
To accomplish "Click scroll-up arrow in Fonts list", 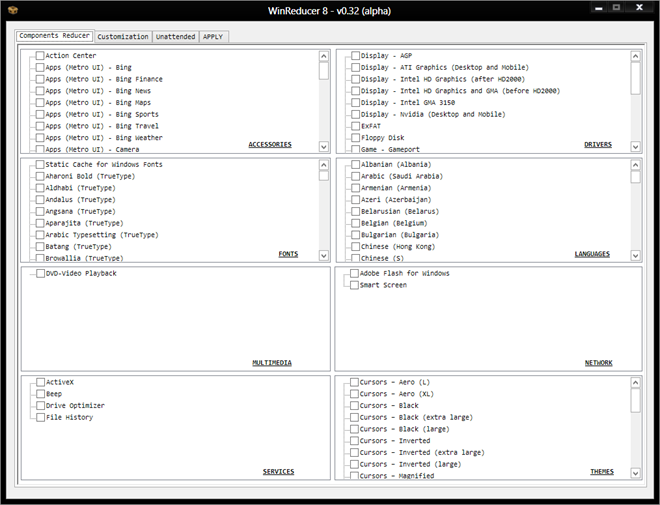I will 324,165.
